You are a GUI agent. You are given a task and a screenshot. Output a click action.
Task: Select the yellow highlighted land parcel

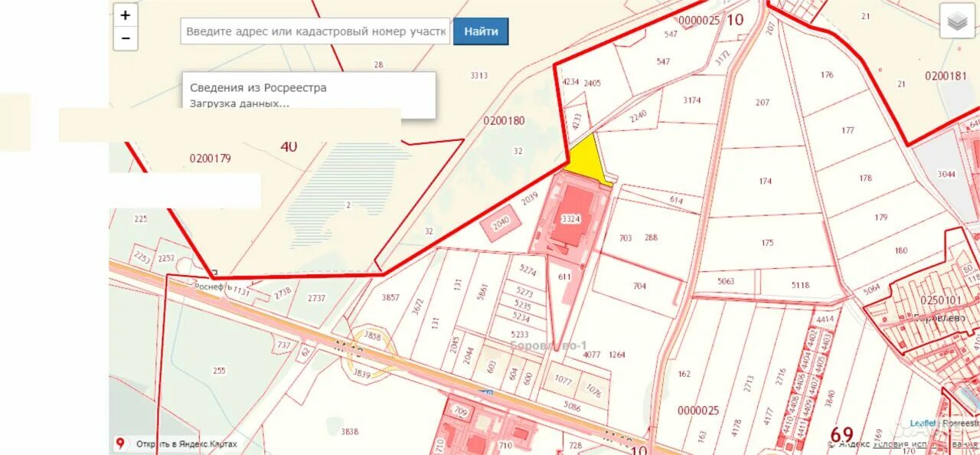pos(589,160)
